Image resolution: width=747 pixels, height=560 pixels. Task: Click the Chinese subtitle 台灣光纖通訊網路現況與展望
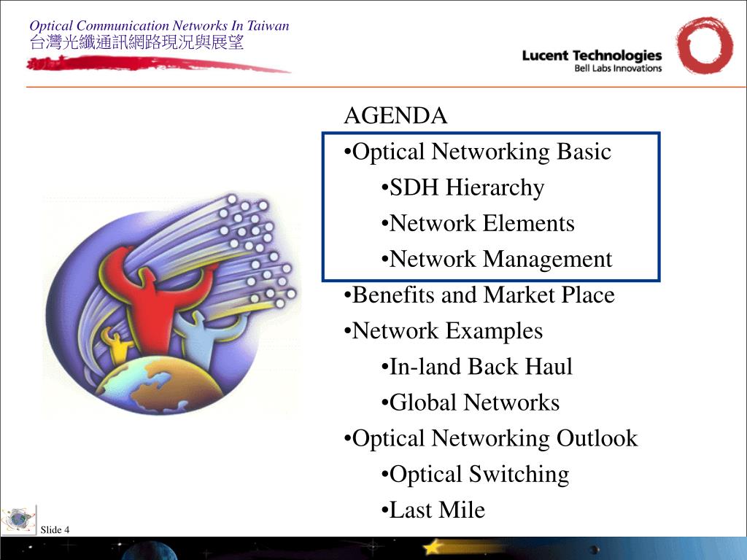[136, 42]
